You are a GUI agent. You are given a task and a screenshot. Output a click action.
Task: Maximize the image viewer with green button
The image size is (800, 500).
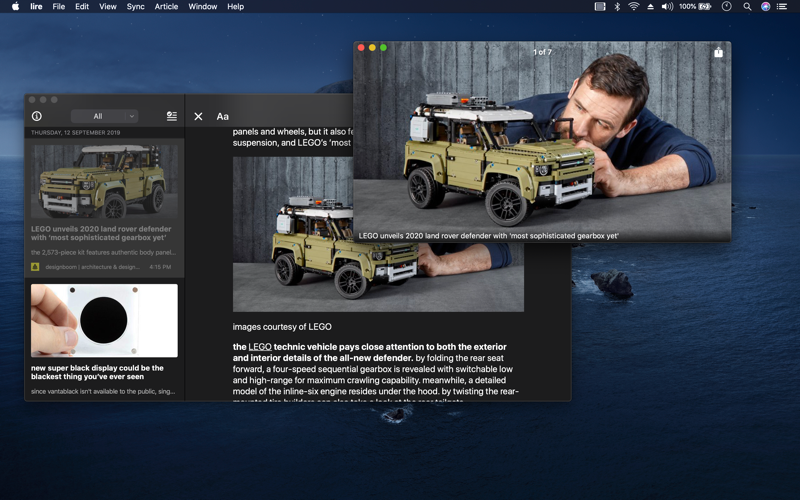tap(384, 47)
